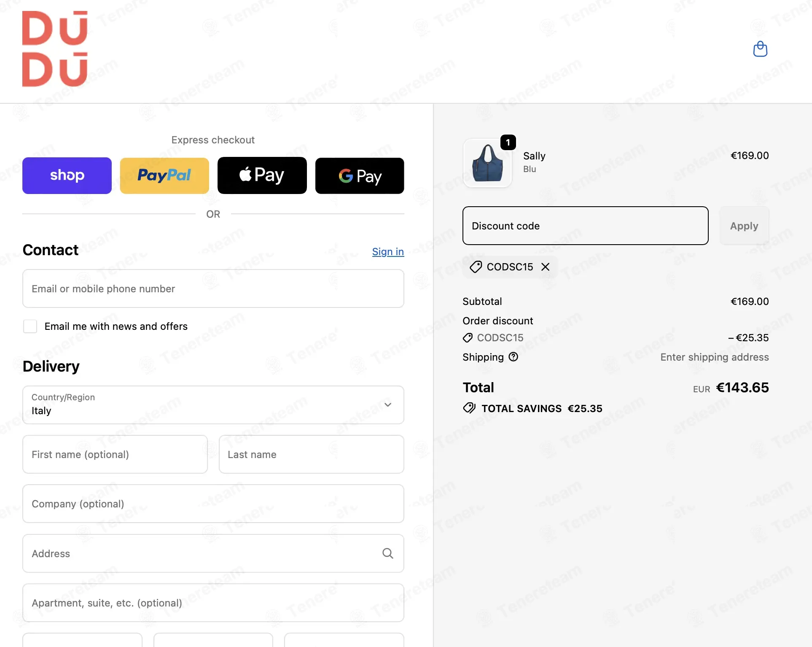
Task: Open the shopping bag cart icon
Action: pyautogui.click(x=760, y=49)
